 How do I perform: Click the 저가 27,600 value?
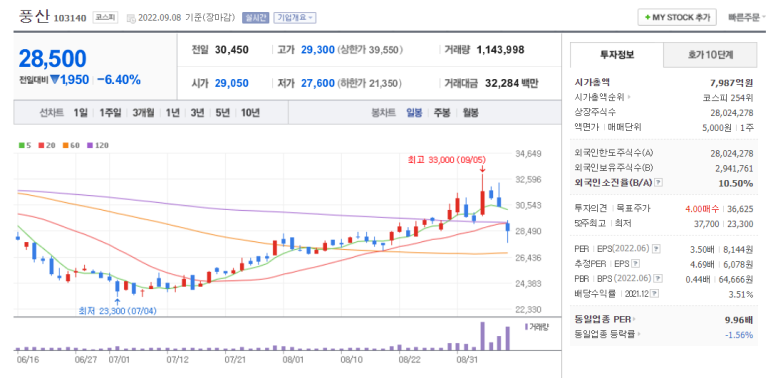point(317,83)
